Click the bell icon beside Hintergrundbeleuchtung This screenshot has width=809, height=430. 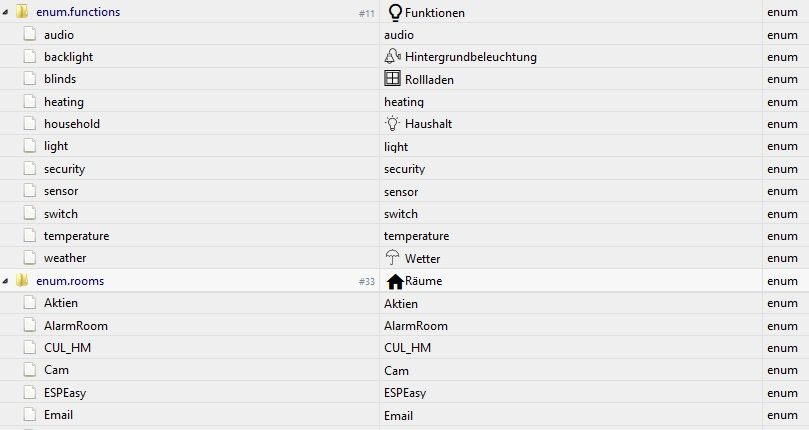point(392,57)
